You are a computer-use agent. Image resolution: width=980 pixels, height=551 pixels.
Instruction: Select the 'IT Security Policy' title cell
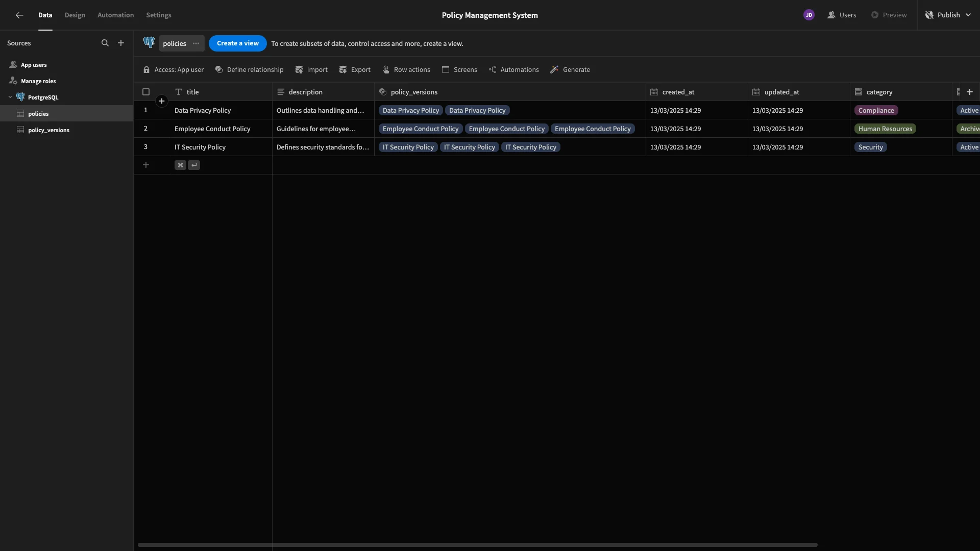pyautogui.click(x=221, y=147)
